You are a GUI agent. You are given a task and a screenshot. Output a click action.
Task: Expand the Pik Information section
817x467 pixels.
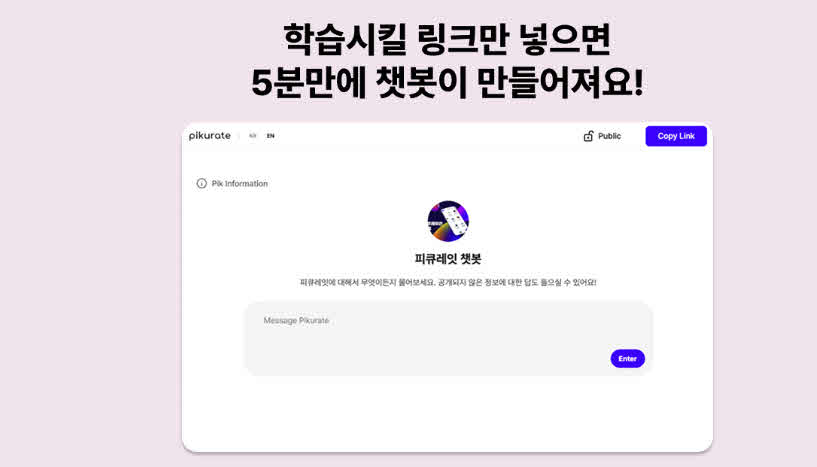coord(240,183)
